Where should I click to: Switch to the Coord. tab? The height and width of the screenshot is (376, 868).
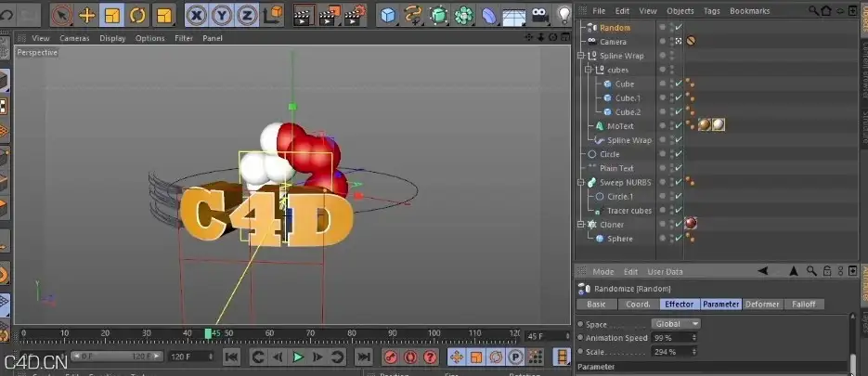(x=638, y=304)
